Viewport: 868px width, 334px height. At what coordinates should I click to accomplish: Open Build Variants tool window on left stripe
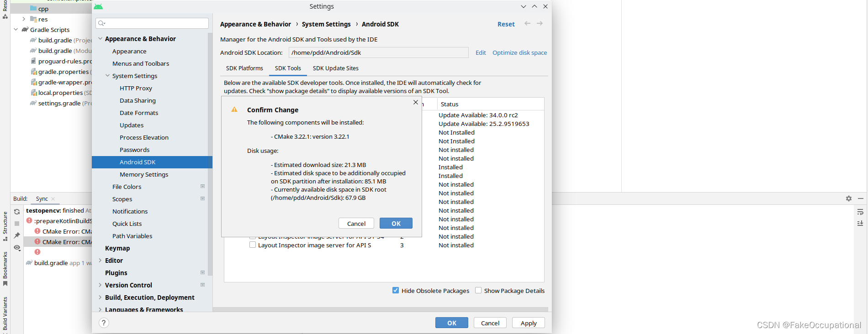5,313
